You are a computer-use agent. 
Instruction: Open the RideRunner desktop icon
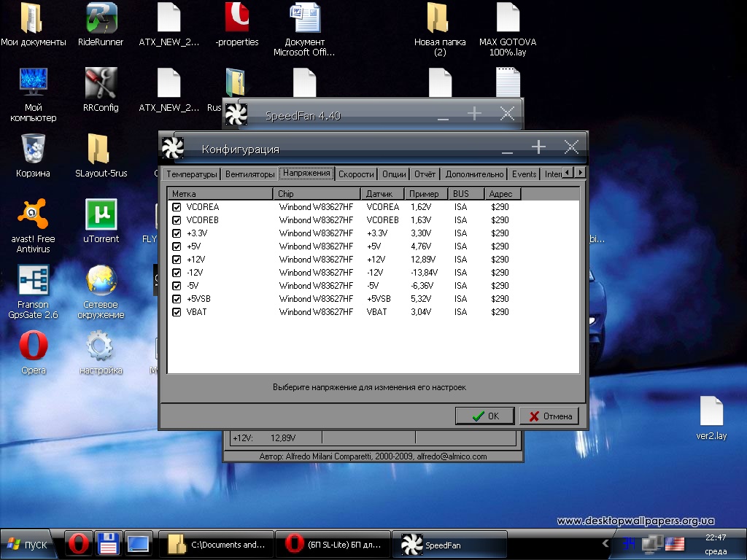pos(101,19)
